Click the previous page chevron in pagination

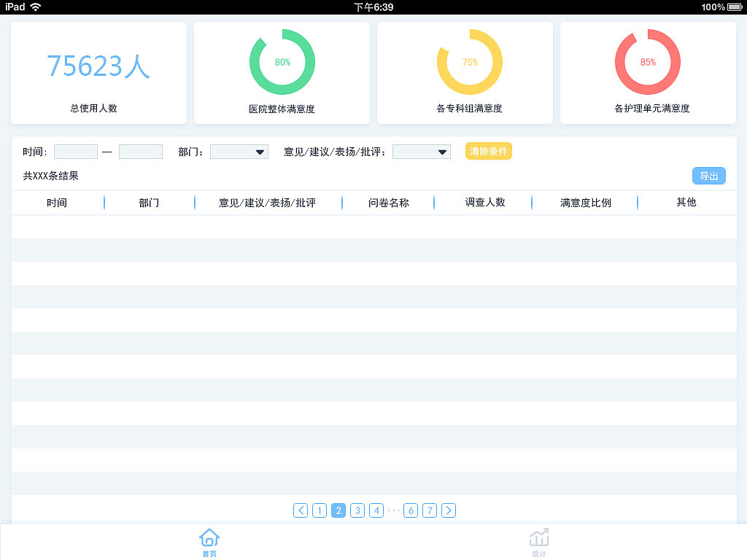301,510
